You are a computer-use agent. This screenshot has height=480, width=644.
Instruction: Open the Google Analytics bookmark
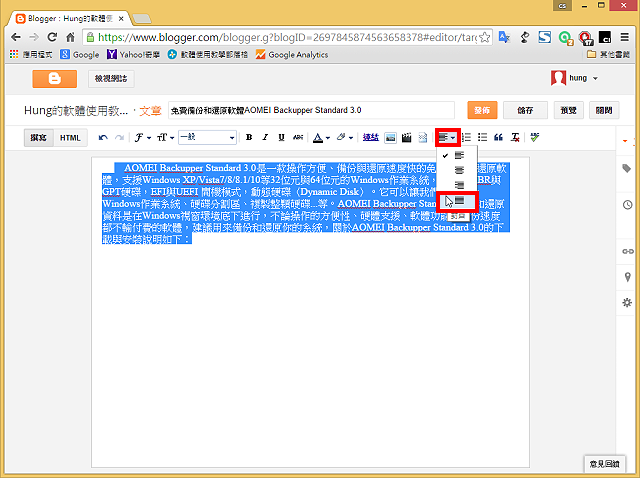point(292,55)
